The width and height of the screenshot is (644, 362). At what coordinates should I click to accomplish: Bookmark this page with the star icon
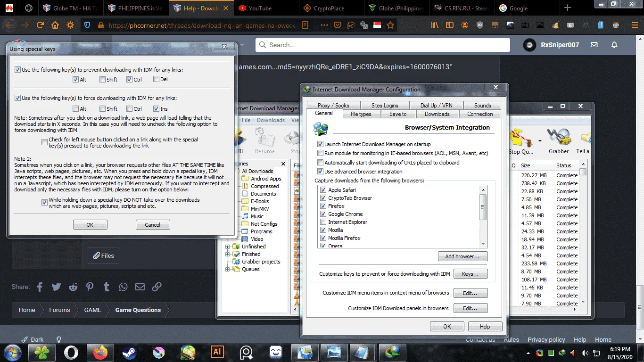pyautogui.click(x=390, y=25)
